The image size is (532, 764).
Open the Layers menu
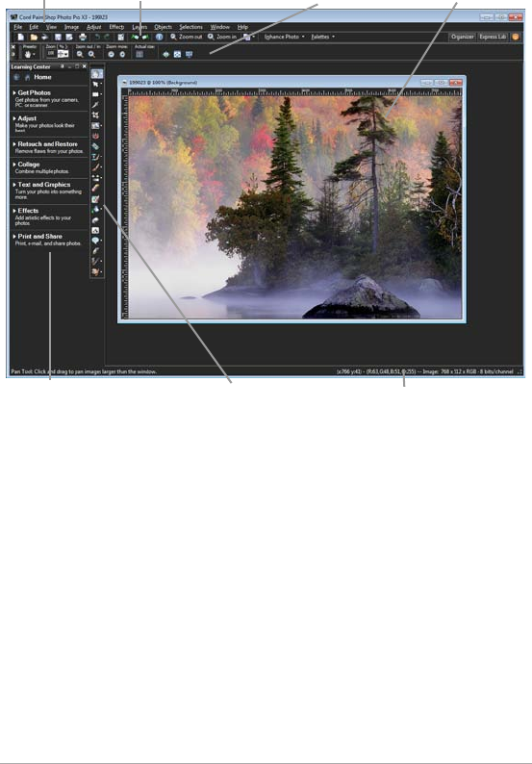click(139, 27)
